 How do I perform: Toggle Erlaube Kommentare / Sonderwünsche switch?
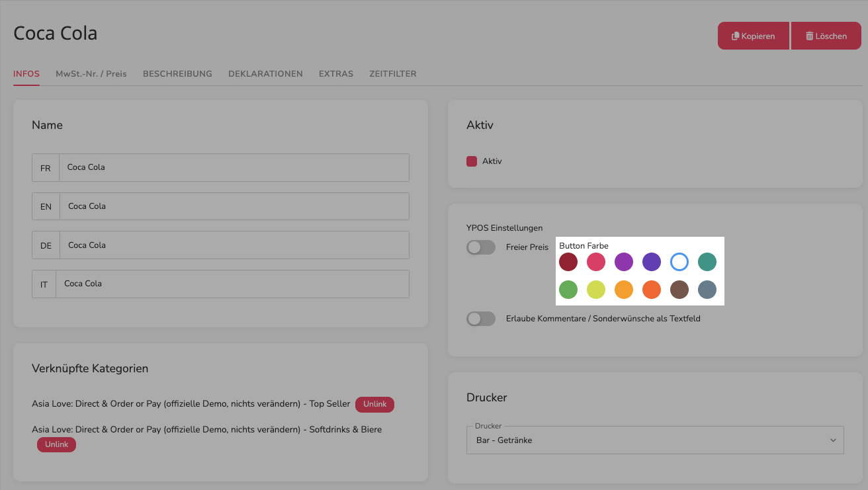pyautogui.click(x=481, y=319)
